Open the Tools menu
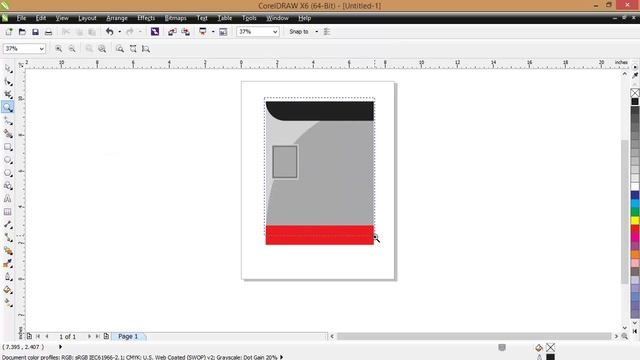Image resolution: width=640 pixels, height=360 pixels. pos(249,18)
